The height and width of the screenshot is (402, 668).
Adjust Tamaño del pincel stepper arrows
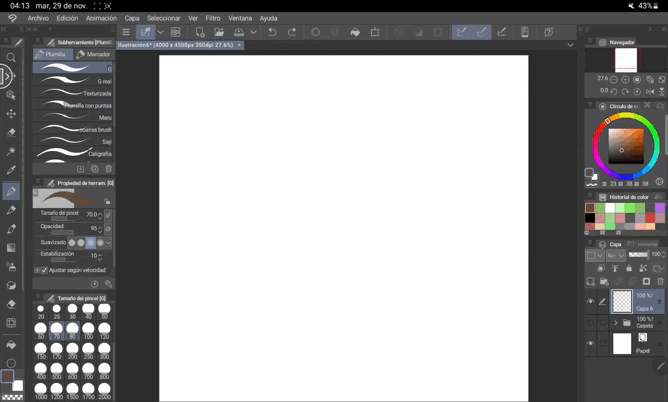coord(100,215)
